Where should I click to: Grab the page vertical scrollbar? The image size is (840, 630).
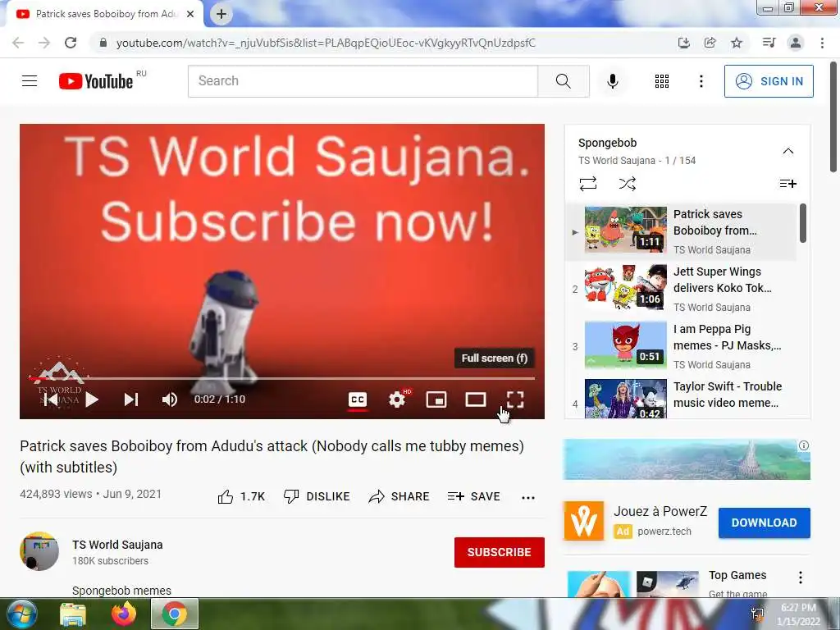(x=833, y=116)
